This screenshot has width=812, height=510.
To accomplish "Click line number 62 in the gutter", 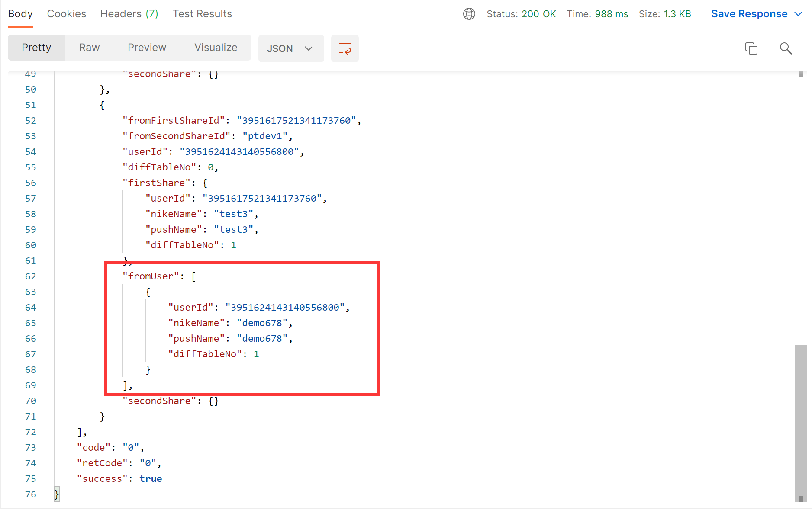I will (x=30, y=276).
